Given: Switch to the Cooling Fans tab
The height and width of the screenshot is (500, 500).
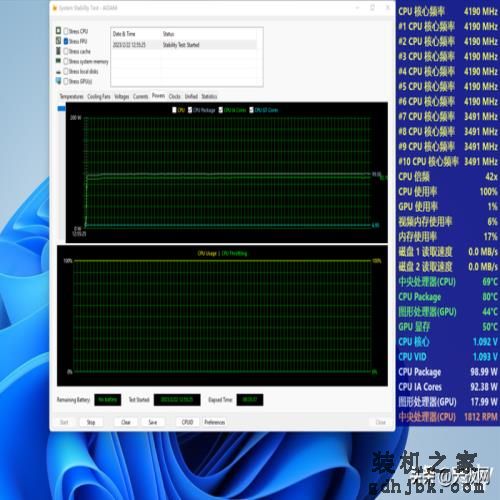Looking at the screenshot, I should pos(99,97).
